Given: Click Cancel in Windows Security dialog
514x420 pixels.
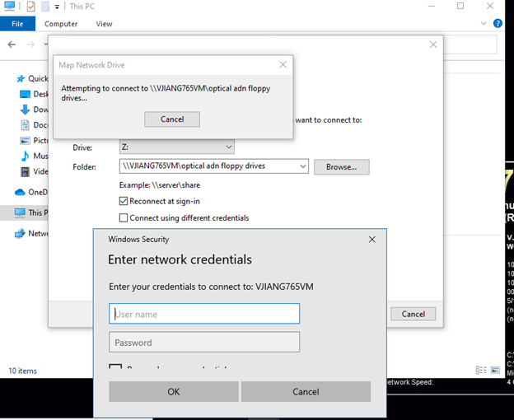Looking at the screenshot, I should (306, 391).
